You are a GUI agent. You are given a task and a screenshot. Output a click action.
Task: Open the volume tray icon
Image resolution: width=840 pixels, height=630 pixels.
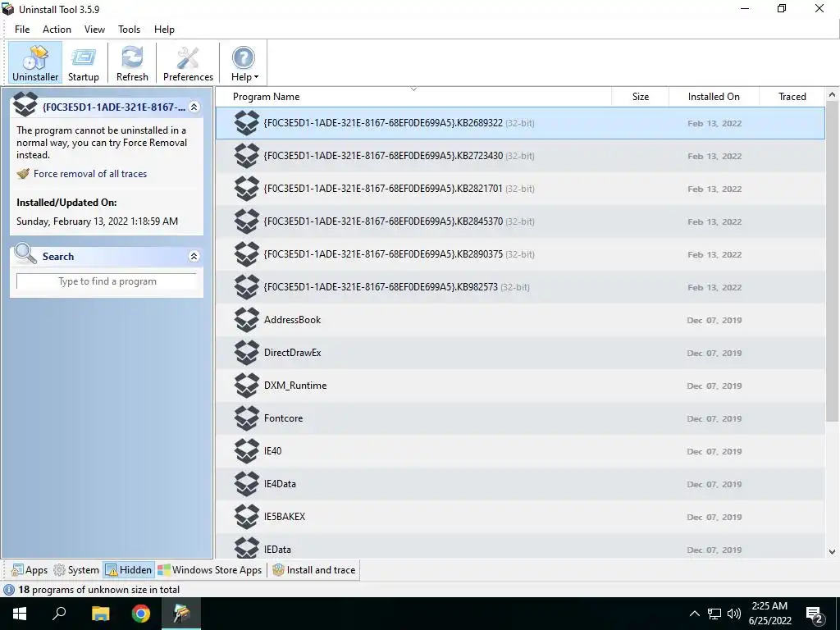pyautogui.click(x=734, y=614)
